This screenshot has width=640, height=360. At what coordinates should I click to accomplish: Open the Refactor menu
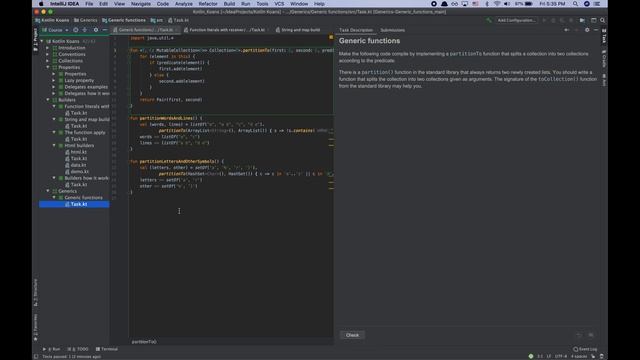[x=208, y=4]
